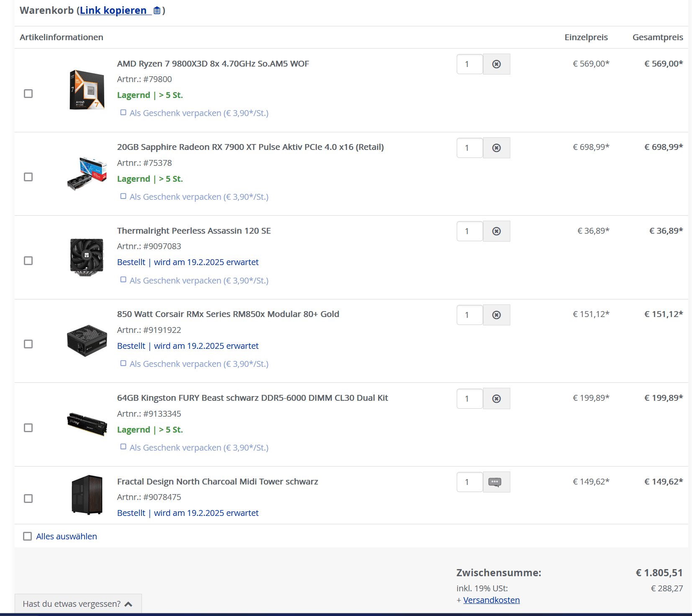This screenshot has width=692, height=616.
Task: Click 'Artnr.: #9133345' text
Action: pyautogui.click(x=149, y=414)
